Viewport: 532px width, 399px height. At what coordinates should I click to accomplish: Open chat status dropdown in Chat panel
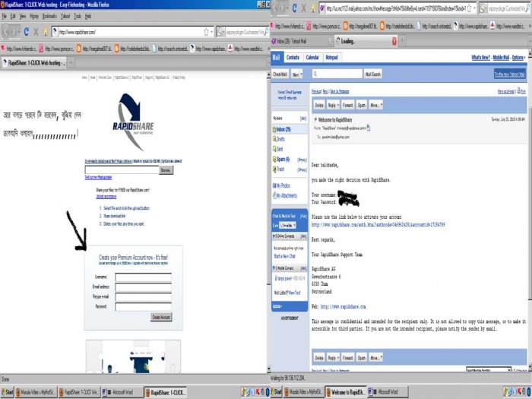click(x=288, y=225)
